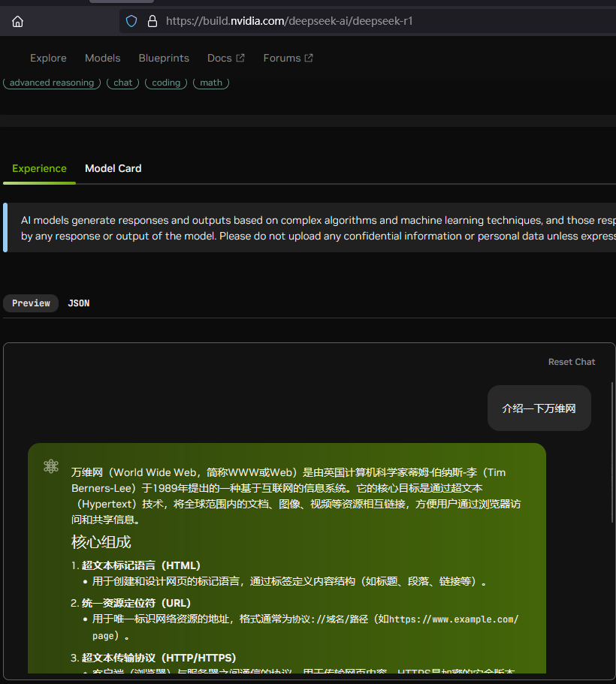The image size is (616, 684).
Task: Select the list item 统一资源定位符 (URL)
Action: [x=136, y=604]
